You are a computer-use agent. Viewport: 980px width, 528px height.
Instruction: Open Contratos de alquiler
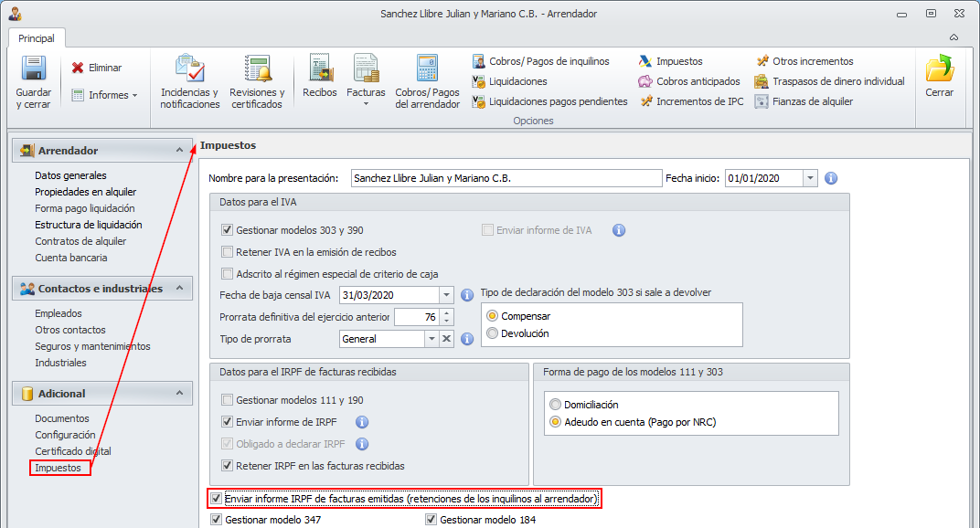80,241
